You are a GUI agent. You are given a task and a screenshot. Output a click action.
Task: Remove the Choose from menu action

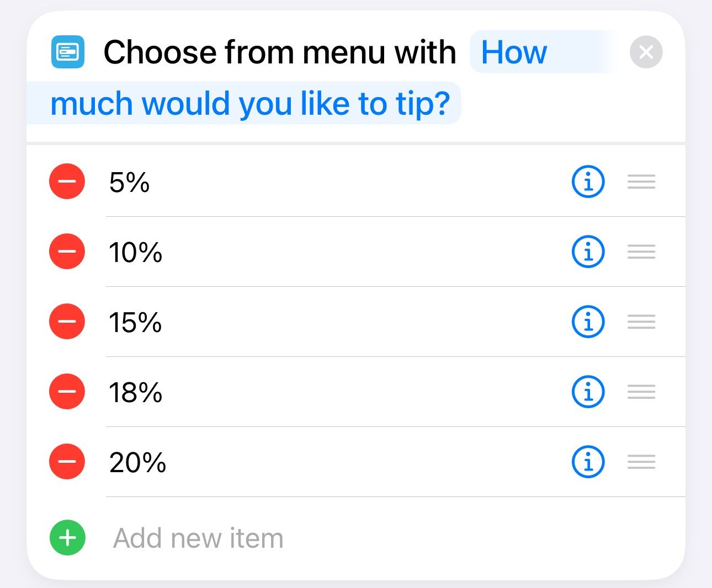(x=646, y=52)
